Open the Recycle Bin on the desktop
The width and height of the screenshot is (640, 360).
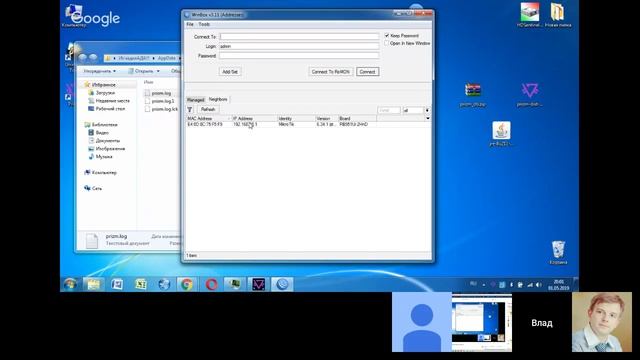pyautogui.click(x=558, y=252)
